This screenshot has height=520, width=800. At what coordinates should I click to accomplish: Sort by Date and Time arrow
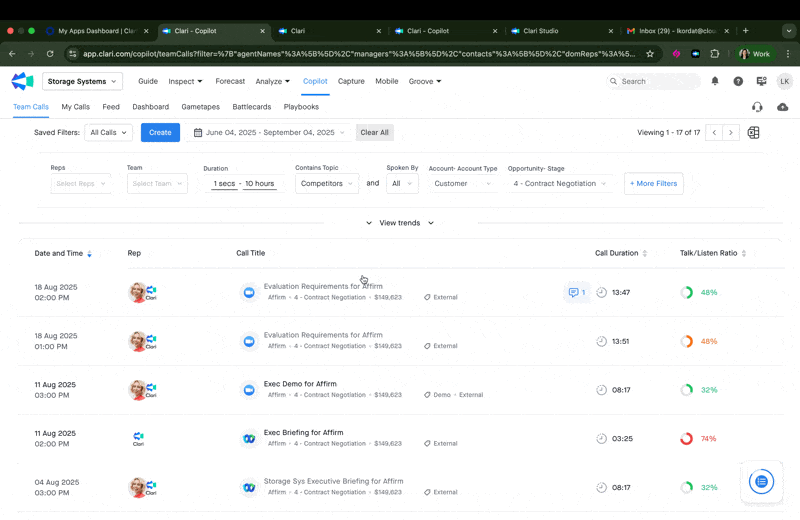click(x=89, y=254)
